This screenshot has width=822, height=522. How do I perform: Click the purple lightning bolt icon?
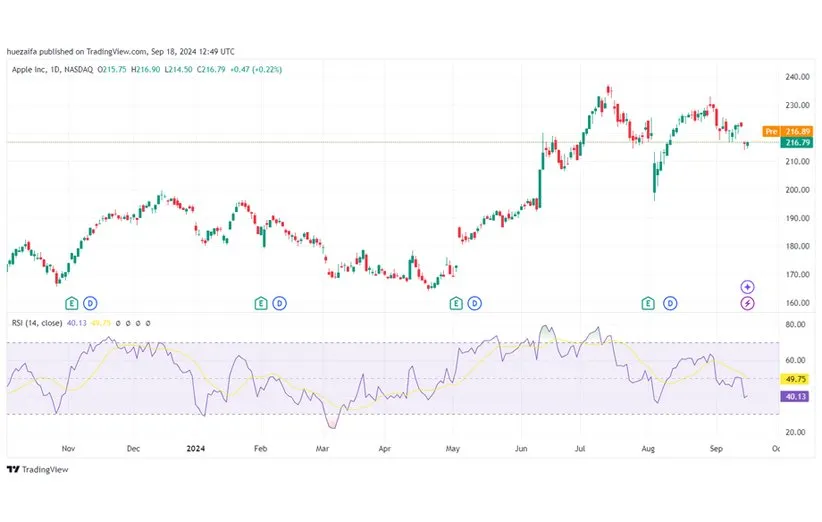[x=747, y=303]
